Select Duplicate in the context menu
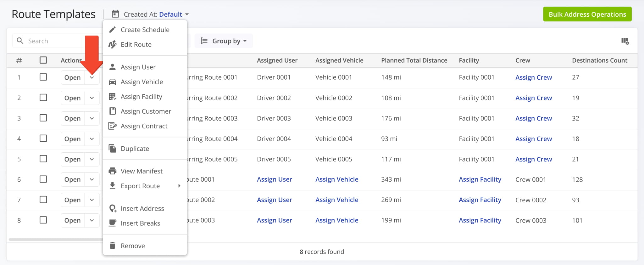This screenshot has width=644, height=265. 145,148
